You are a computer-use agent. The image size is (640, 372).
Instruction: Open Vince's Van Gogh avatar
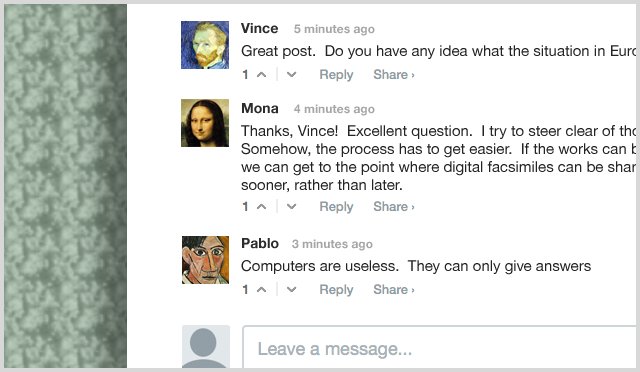(x=205, y=45)
